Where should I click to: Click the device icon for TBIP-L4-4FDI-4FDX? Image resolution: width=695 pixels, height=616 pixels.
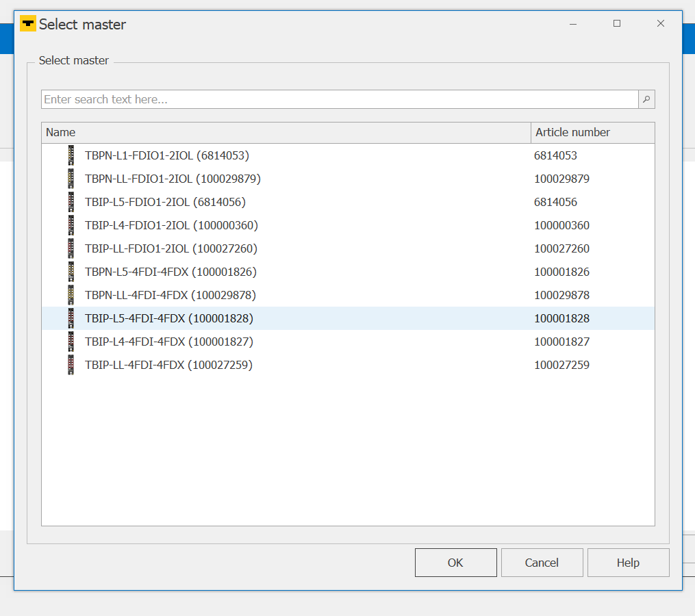71,342
